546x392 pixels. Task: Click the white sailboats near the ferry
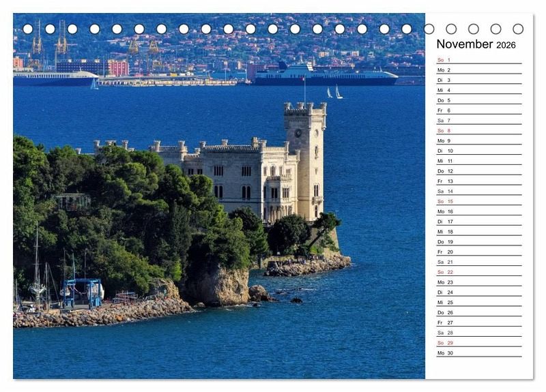tap(334, 93)
